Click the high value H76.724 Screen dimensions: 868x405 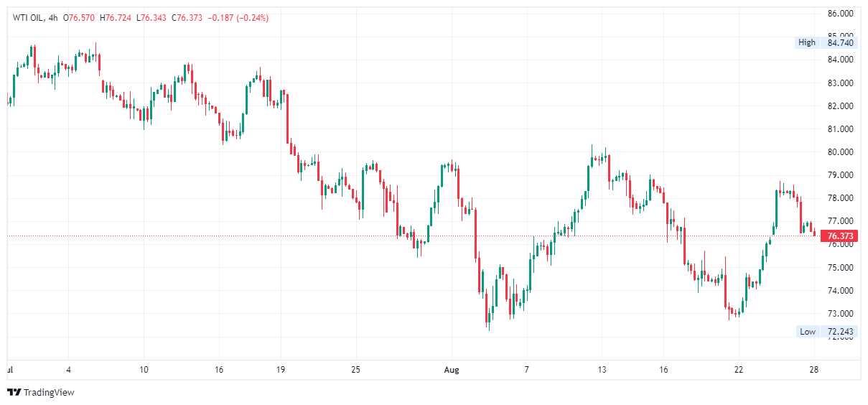click(118, 18)
